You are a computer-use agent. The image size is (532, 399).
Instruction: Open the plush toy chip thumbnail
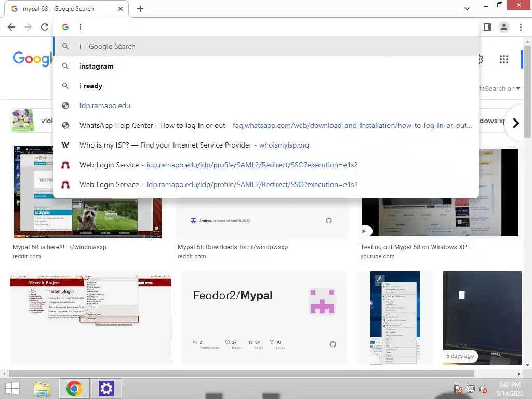pyautogui.click(x=23, y=120)
